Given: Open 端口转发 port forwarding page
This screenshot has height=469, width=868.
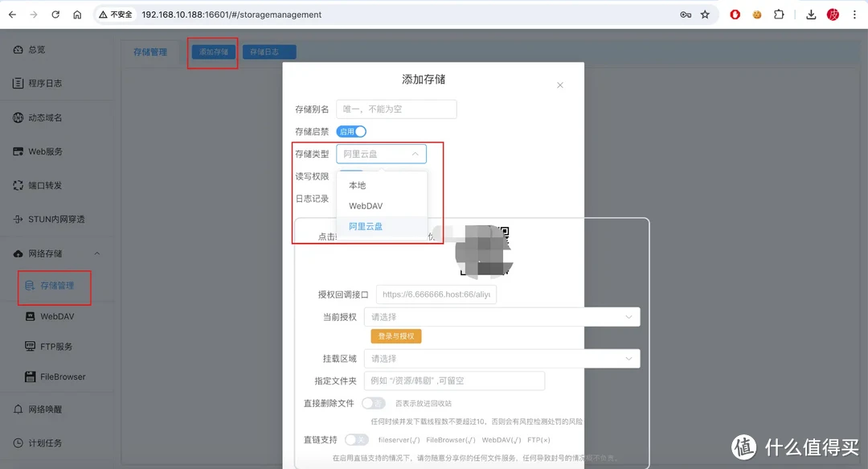Looking at the screenshot, I should [45, 185].
